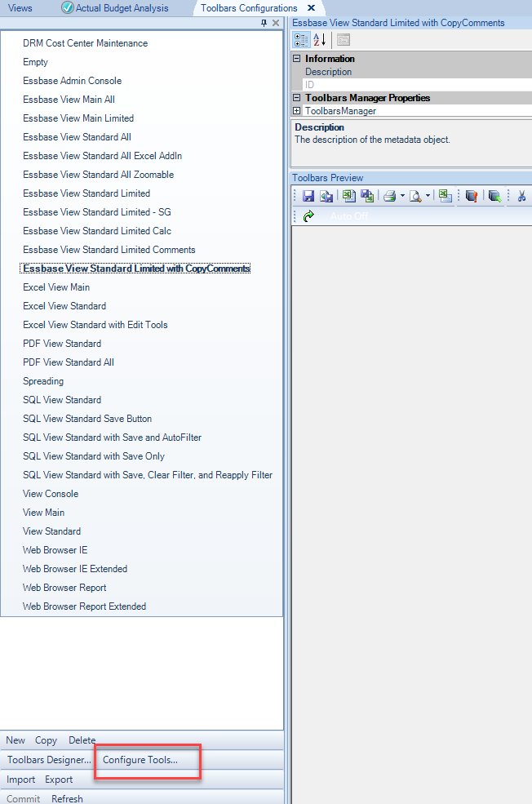Click the Print Preview magnifier icon

tap(415, 196)
